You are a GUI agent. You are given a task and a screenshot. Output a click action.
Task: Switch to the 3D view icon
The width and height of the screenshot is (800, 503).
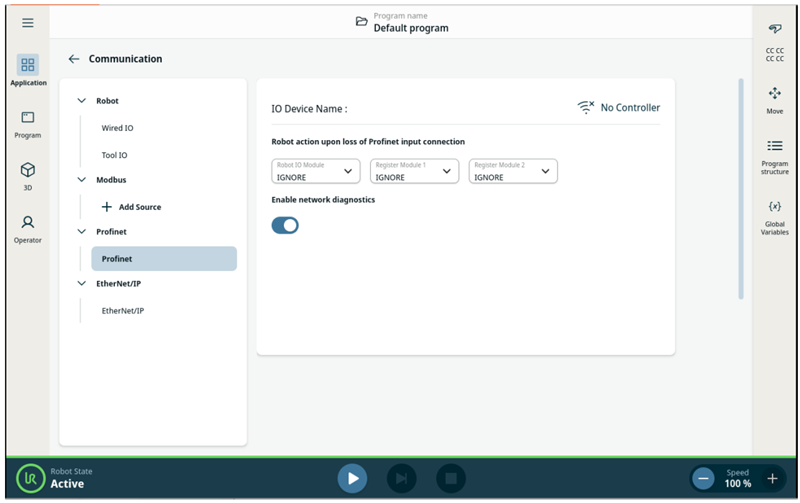click(28, 171)
